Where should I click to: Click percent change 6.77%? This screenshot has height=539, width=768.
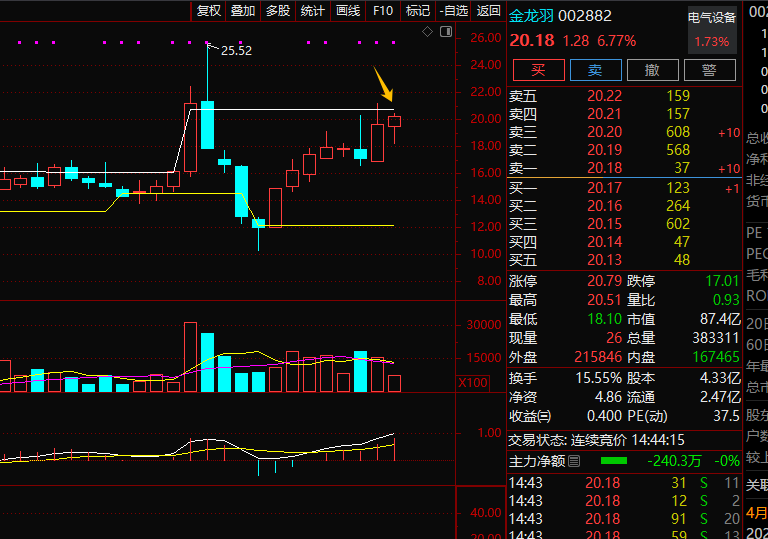617,41
